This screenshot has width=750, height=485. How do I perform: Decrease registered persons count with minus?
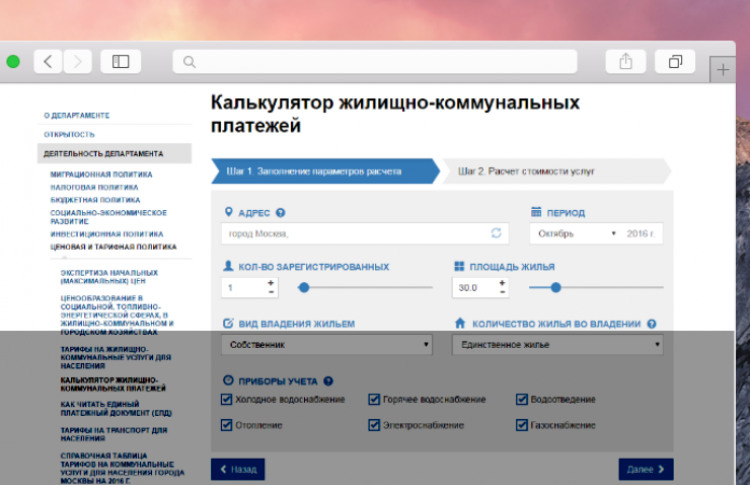271,292
